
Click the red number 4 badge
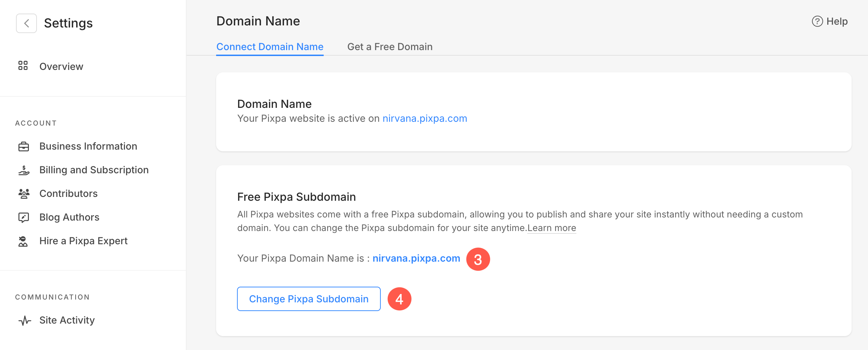[x=399, y=299]
